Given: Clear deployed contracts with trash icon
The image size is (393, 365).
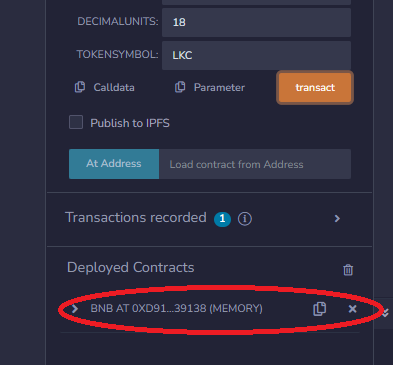Looking at the screenshot, I should coord(348,269).
